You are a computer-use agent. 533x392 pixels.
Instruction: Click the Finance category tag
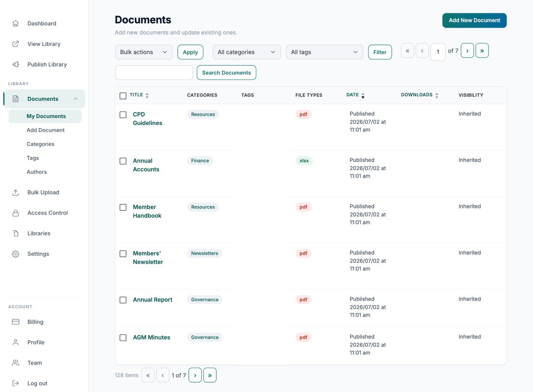tap(200, 161)
